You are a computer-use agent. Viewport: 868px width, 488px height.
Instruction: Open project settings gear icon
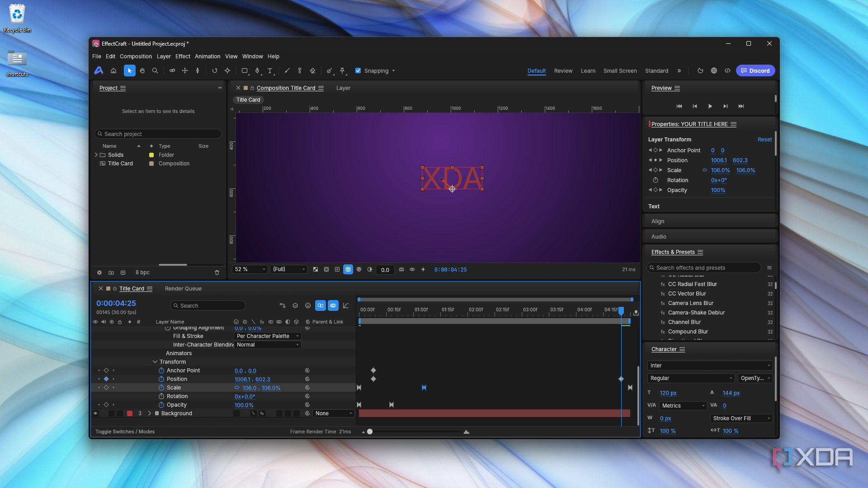[99, 272]
